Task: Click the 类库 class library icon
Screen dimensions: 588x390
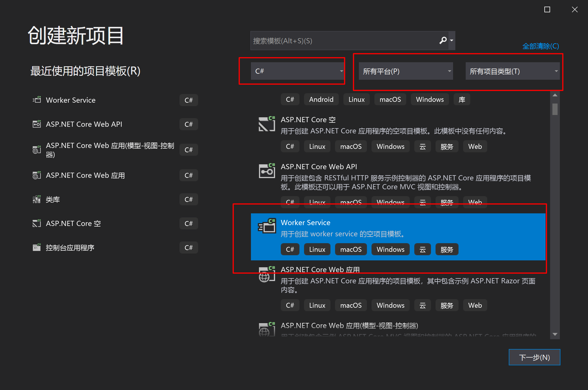Action: click(37, 199)
